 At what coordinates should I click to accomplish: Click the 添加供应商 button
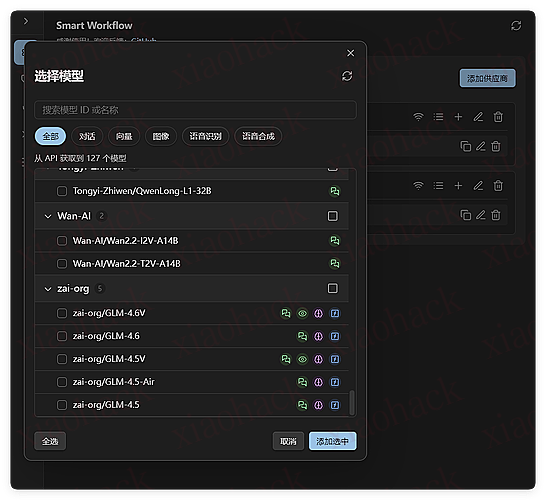(487, 78)
